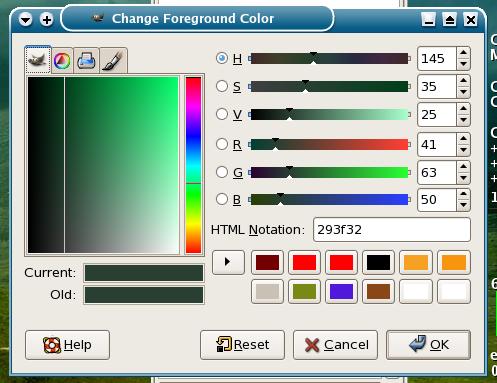Increase the H hue value with the up arrow
The image size is (497, 383).
(x=463, y=53)
